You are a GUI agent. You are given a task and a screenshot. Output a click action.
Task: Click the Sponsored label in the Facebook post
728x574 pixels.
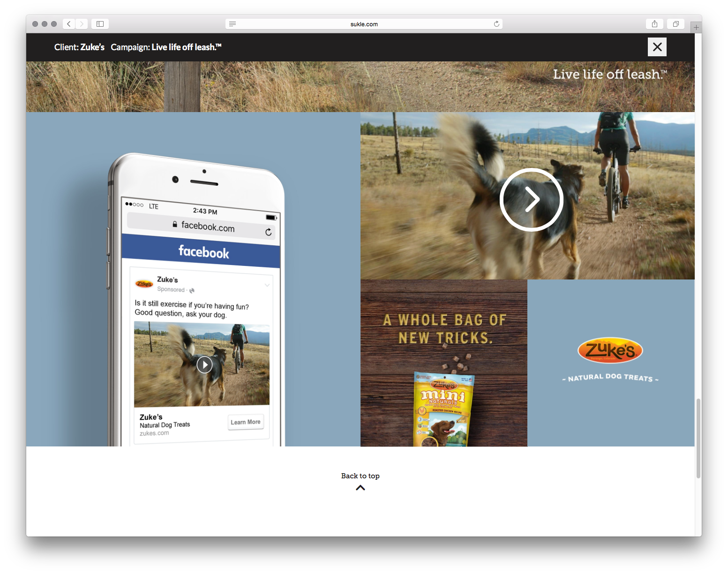171,289
